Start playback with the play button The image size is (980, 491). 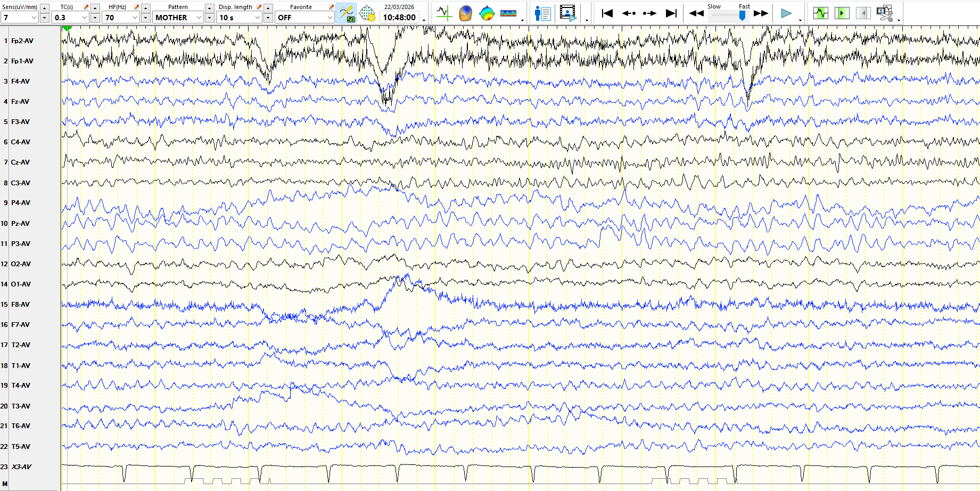pyautogui.click(x=786, y=13)
